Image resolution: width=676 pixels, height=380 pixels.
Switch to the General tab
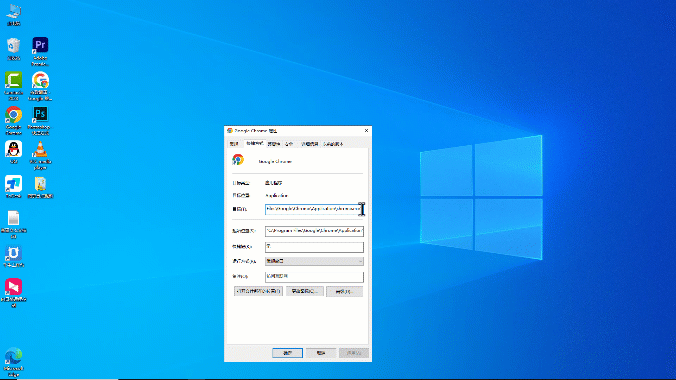pyautogui.click(x=234, y=144)
